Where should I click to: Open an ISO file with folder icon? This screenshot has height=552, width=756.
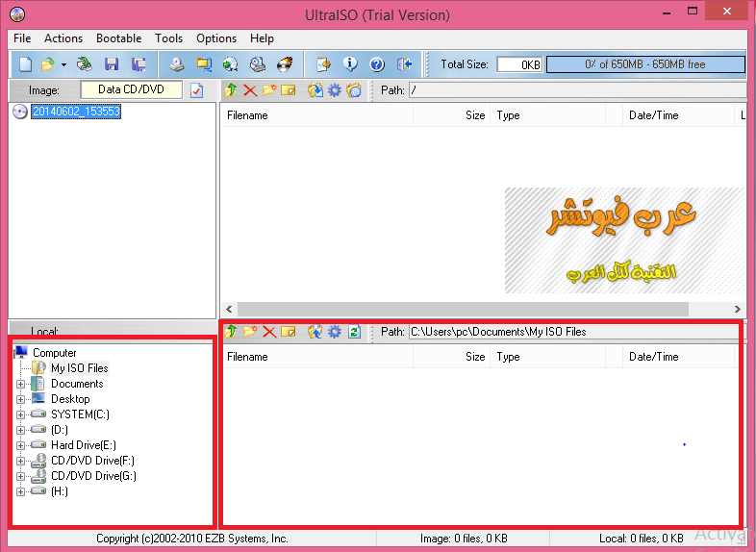48,64
